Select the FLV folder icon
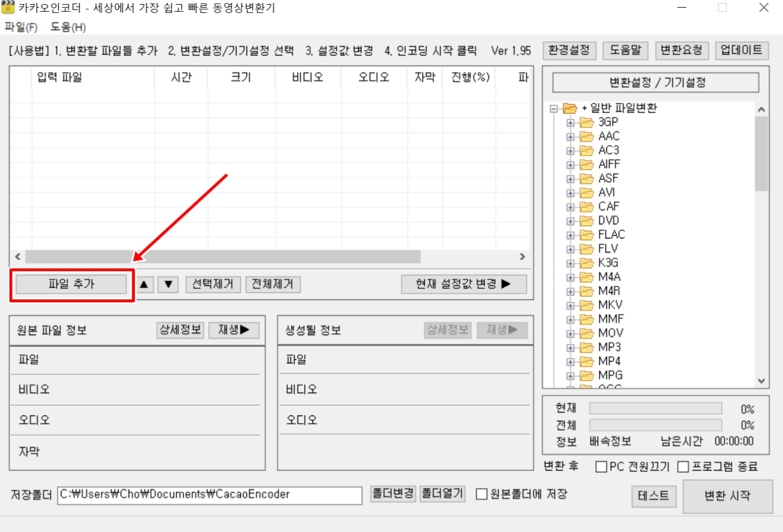 (x=586, y=249)
